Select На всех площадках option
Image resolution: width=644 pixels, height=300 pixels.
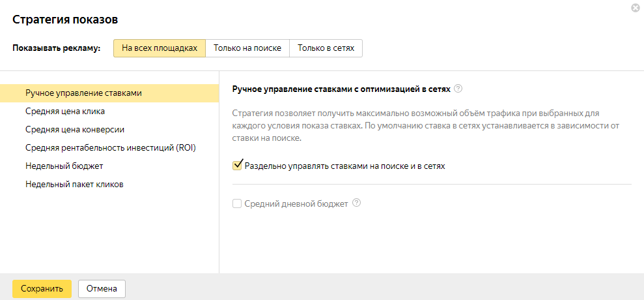tap(160, 48)
